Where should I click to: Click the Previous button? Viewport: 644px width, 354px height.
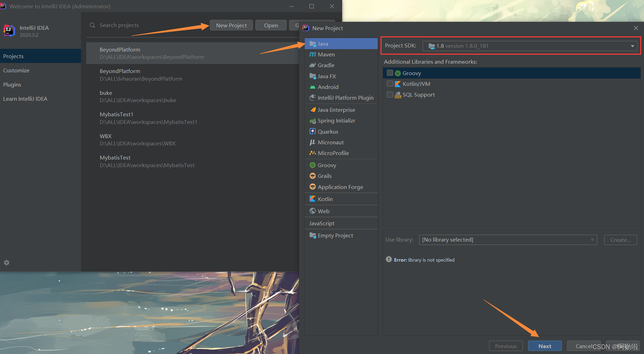click(506, 346)
